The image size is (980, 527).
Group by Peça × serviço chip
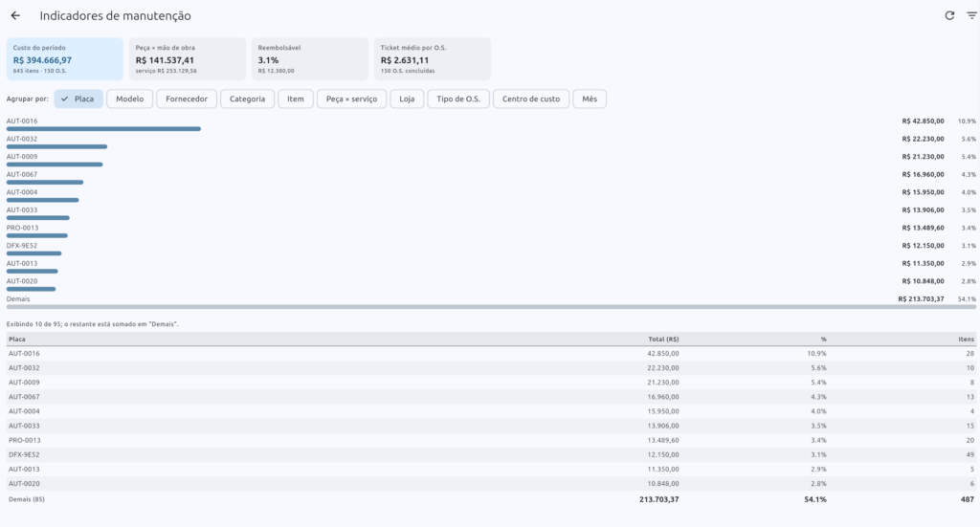[x=351, y=99]
